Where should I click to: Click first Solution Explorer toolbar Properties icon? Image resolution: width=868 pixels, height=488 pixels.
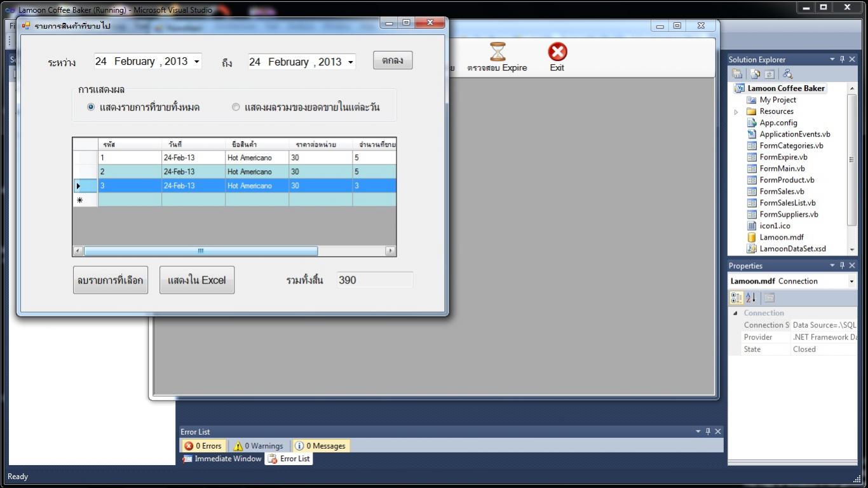(737, 74)
